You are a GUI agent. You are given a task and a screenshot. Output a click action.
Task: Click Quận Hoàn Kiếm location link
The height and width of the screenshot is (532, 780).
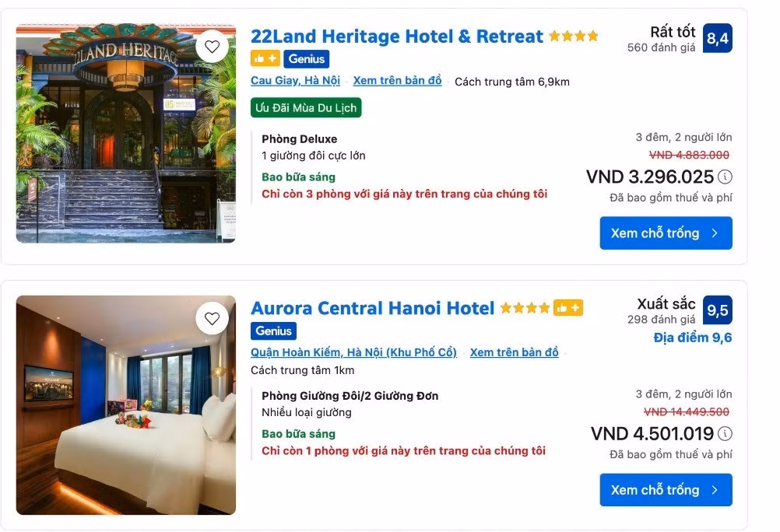tap(353, 352)
